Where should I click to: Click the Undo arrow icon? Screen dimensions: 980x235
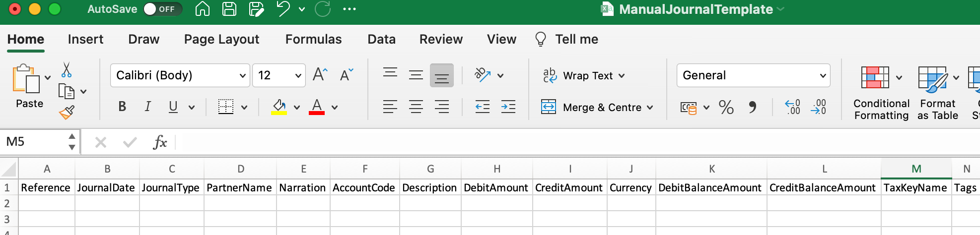click(283, 9)
